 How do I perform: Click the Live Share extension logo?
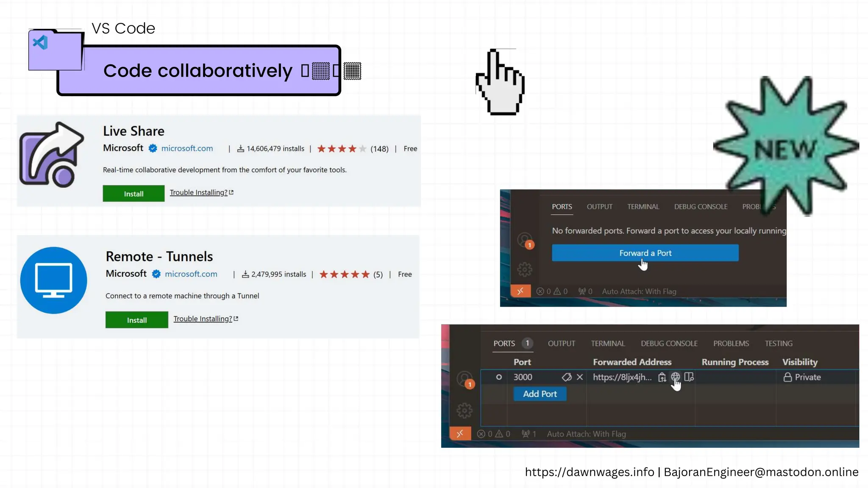(51, 155)
